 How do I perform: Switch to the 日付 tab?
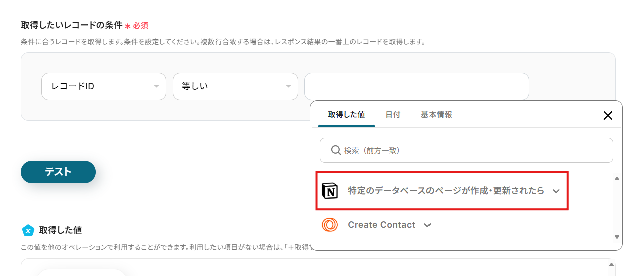tap(393, 115)
